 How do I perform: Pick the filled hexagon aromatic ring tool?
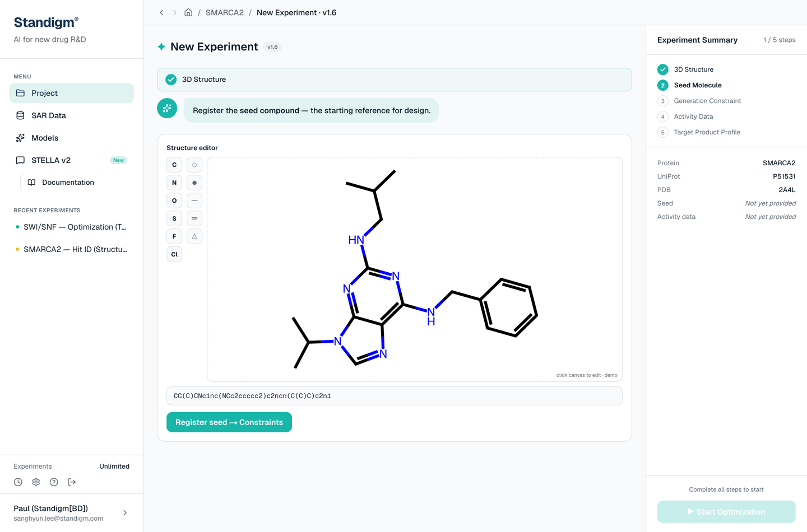(x=194, y=183)
